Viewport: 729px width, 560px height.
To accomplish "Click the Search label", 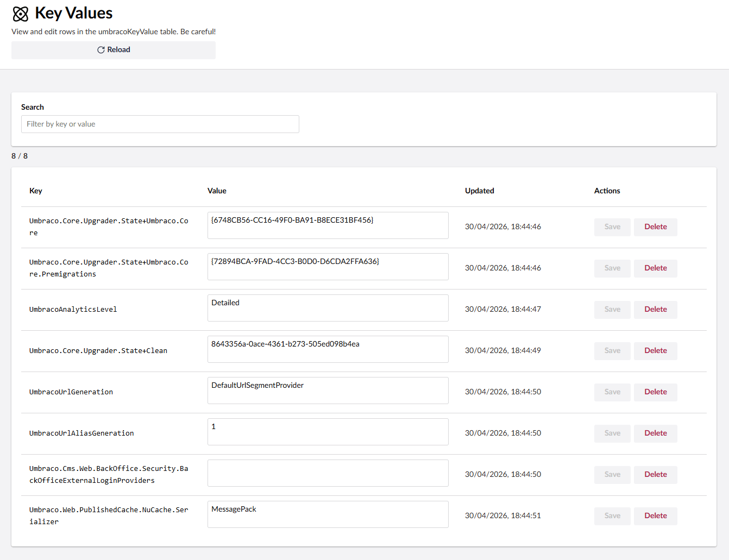I will (x=33, y=107).
